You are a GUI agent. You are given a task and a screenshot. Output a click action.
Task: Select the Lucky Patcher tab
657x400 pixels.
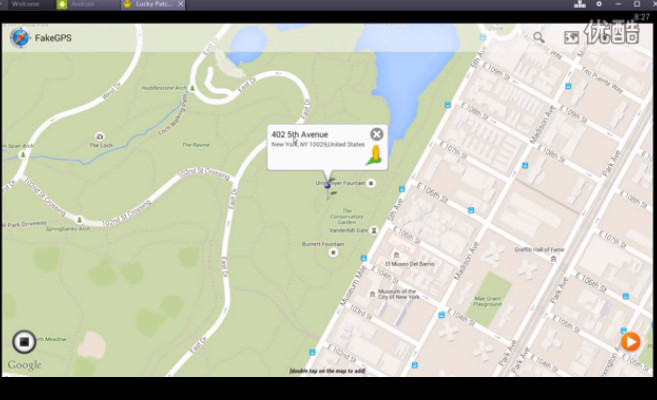(x=153, y=4)
